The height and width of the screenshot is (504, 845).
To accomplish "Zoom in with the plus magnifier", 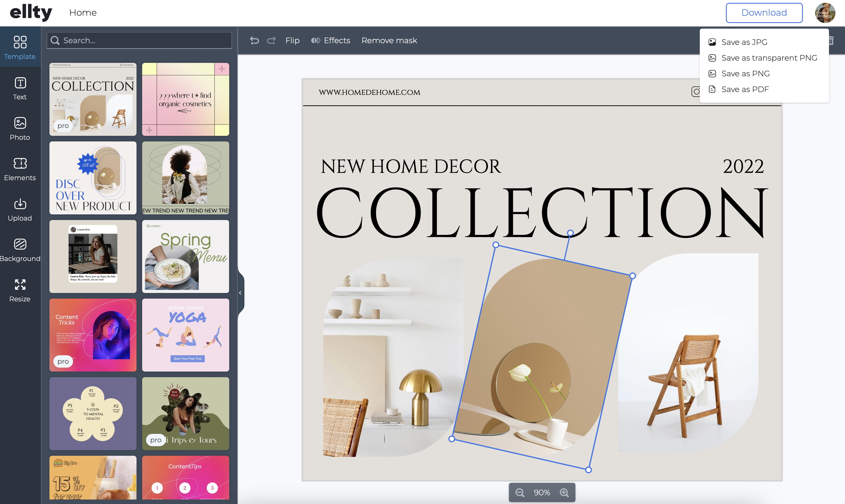I will point(564,492).
